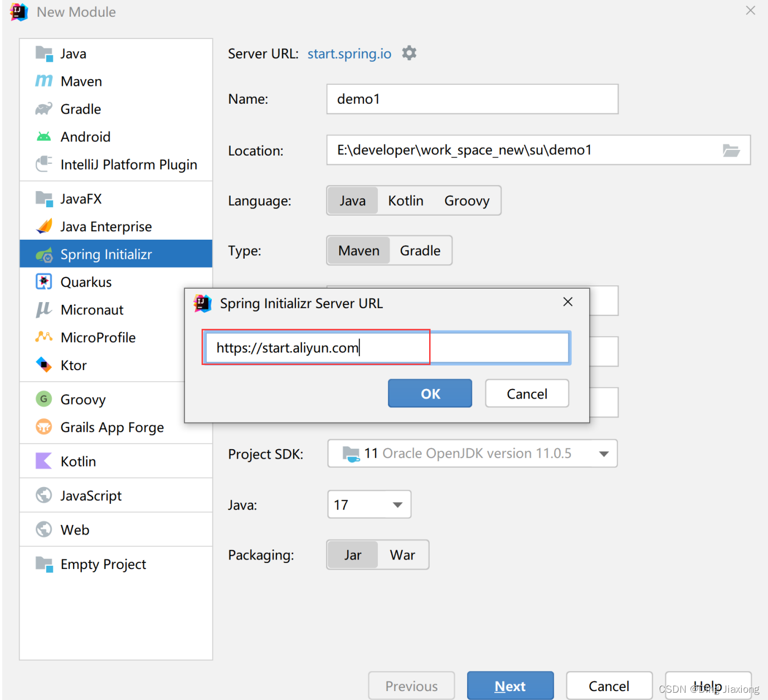Viewport: 768px width, 700px height.
Task: Select Java Enterprise label in list
Action: 106,227
